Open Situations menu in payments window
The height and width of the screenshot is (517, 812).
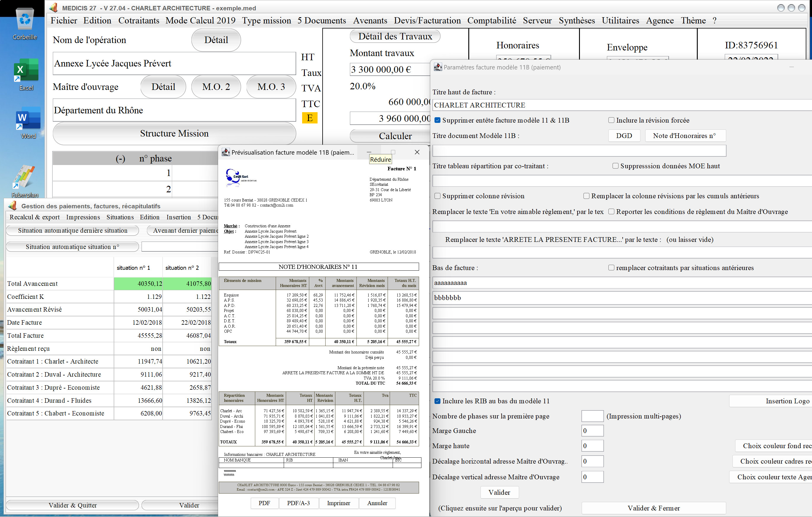pyautogui.click(x=120, y=217)
